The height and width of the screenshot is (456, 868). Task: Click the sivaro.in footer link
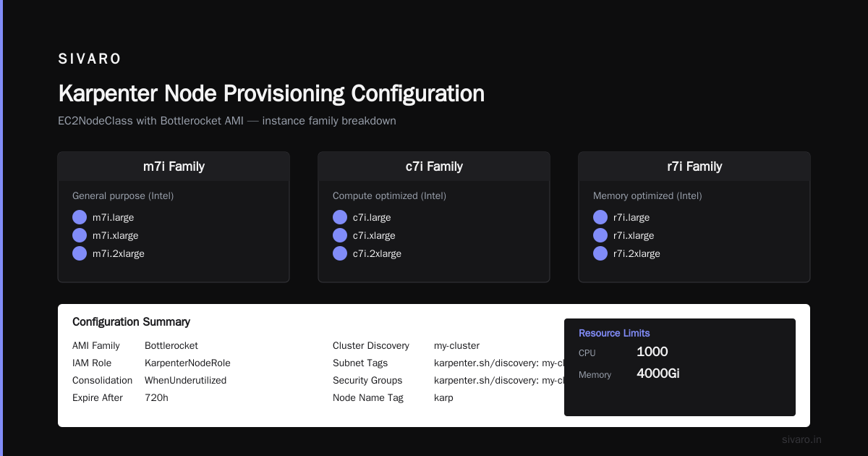click(x=801, y=439)
